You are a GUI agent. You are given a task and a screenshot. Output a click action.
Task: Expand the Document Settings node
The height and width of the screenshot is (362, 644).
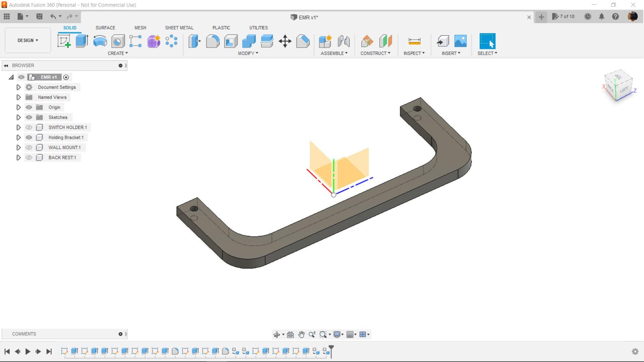tap(18, 87)
